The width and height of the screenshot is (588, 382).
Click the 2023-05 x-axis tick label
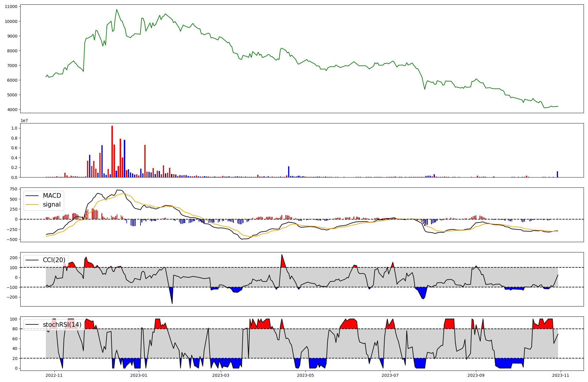coord(305,375)
